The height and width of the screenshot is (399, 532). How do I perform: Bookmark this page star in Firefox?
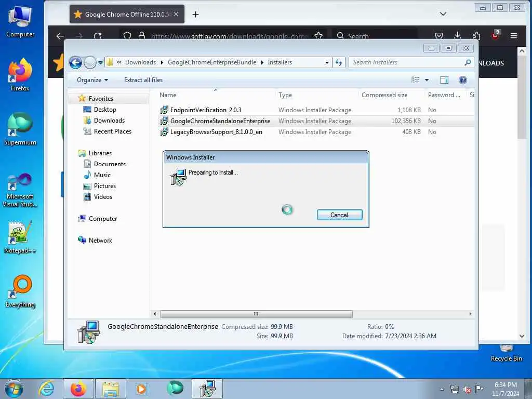(318, 36)
